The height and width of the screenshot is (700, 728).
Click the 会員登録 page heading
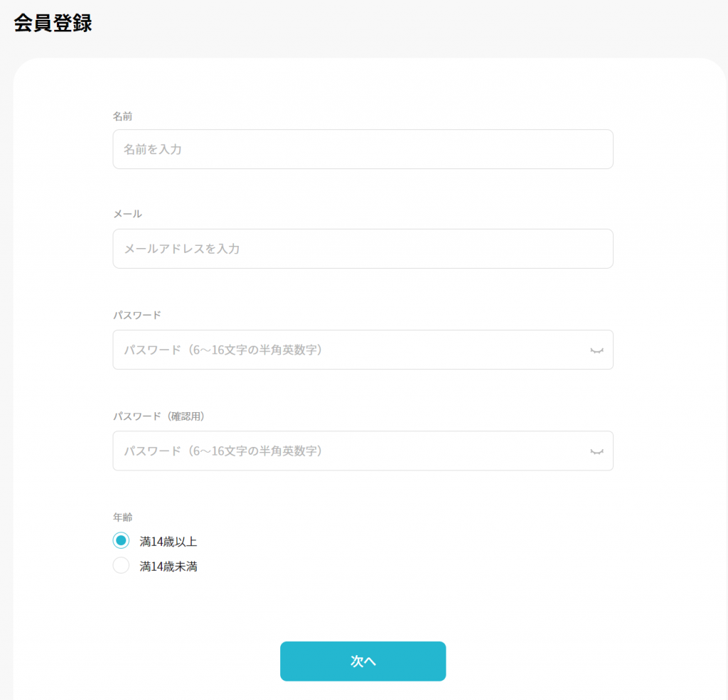(x=53, y=23)
